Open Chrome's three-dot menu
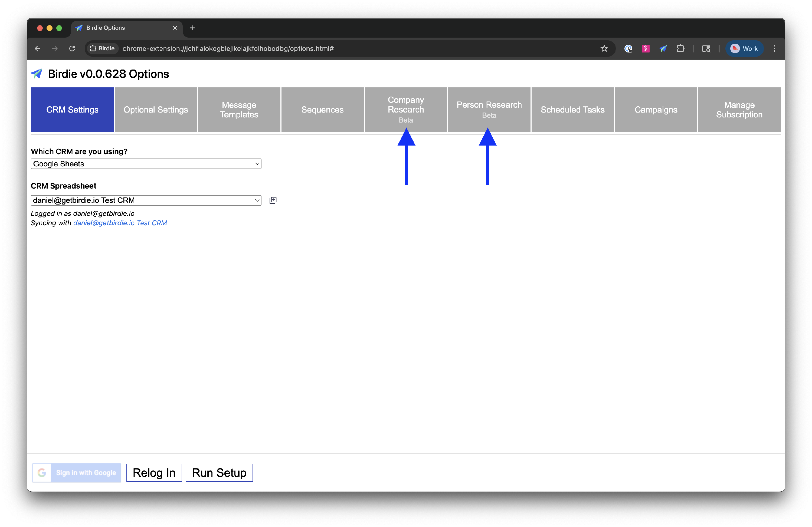 (774, 48)
